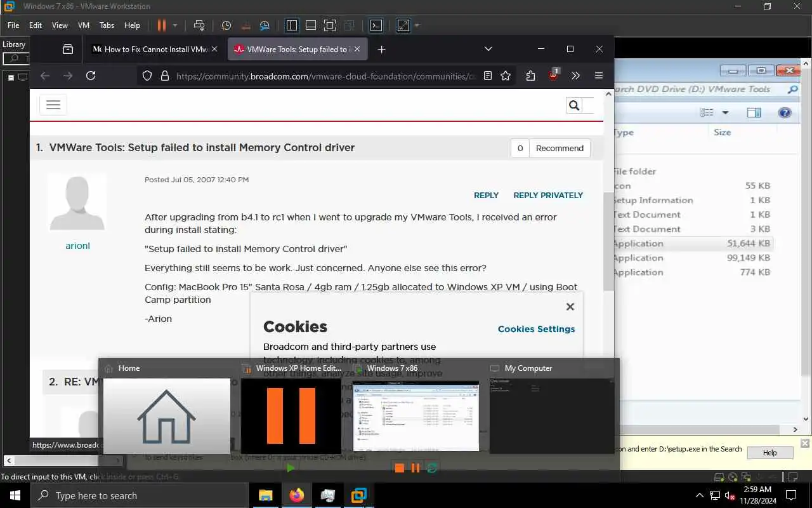Screen dimensions: 812x508
Task: Show hidden system tray icons chevron
Action: [700, 496]
